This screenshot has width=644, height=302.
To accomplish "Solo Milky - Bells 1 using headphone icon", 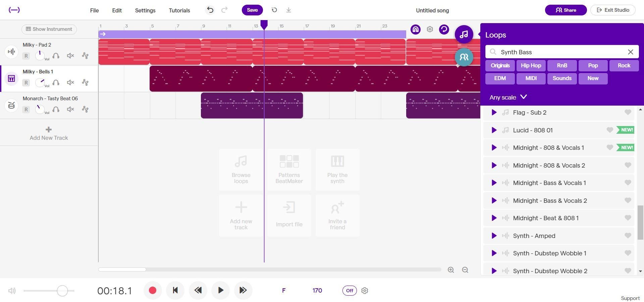I will tap(56, 82).
